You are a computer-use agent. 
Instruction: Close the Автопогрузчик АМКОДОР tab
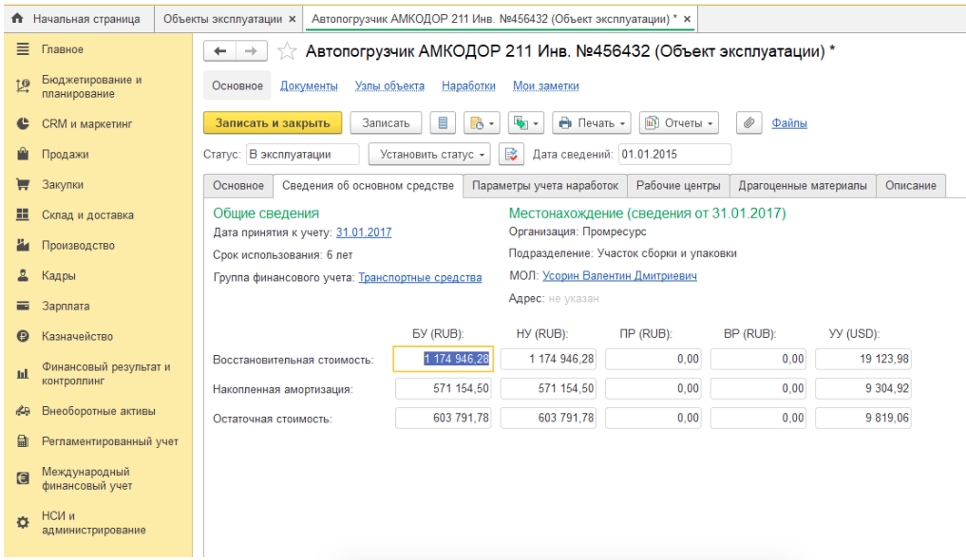687,19
